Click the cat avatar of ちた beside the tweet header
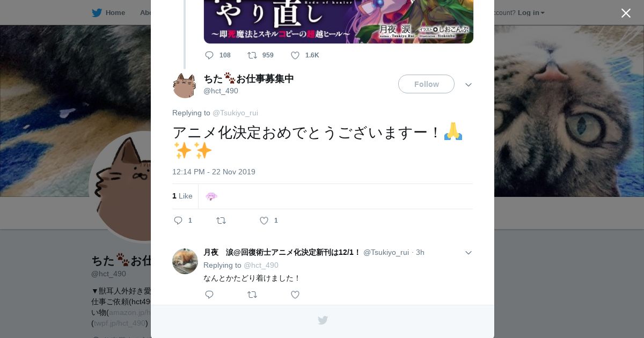The image size is (644, 338). point(185,85)
